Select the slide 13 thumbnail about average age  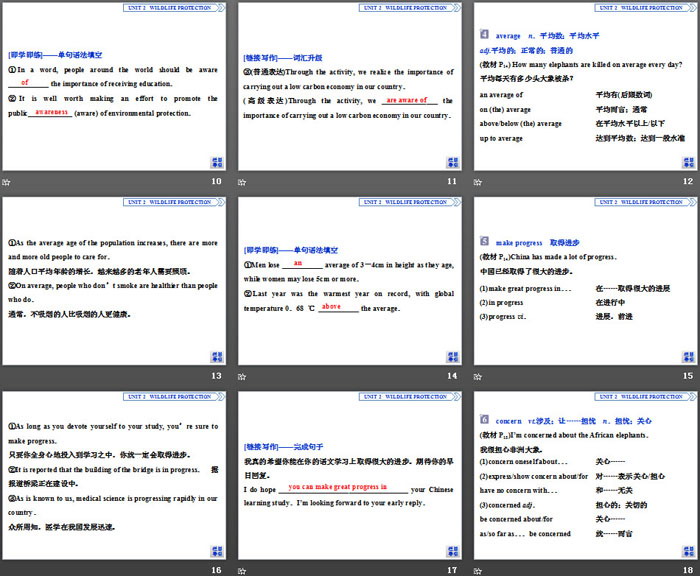click(x=114, y=281)
